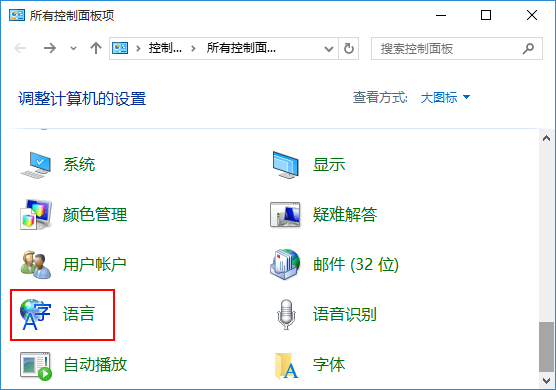Expand chevron before 控制... breadcrumb
This screenshot has height=390, width=556.
tap(138, 49)
